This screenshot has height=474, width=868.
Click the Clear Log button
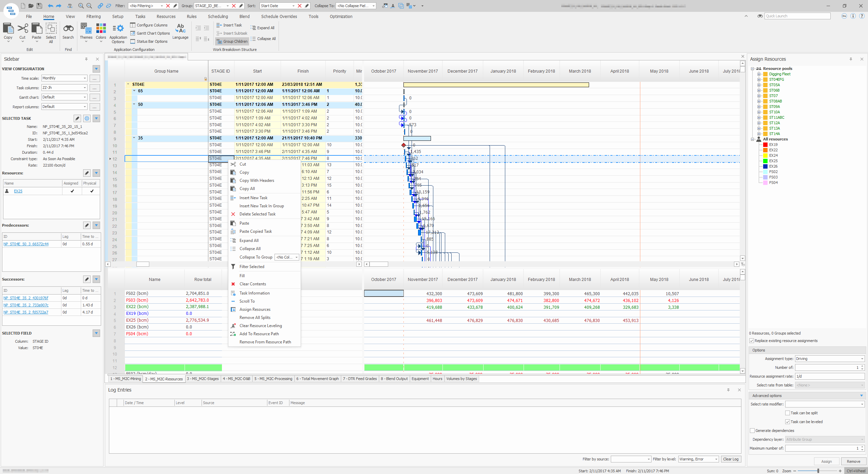pos(731,459)
